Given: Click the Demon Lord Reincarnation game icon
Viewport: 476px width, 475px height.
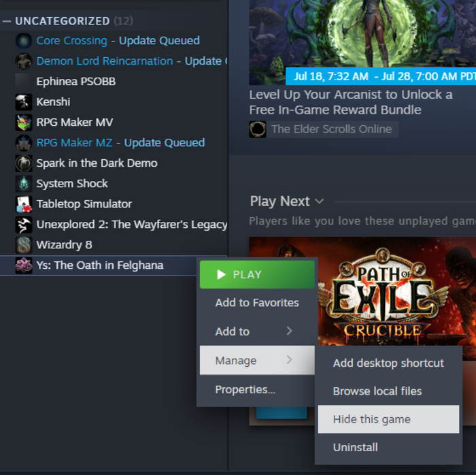Looking at the screenshot, I should click(x=24, y=61).
